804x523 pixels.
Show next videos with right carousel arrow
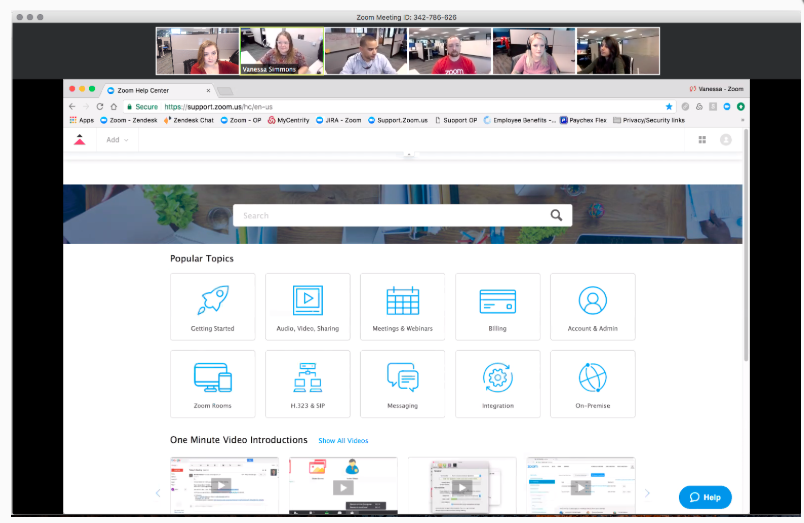coord(647,493)
